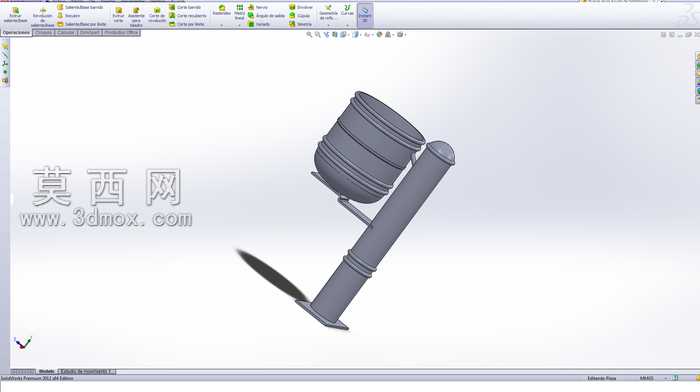Open Display style dropdown

pyautogui.click(x=356, y=34)
